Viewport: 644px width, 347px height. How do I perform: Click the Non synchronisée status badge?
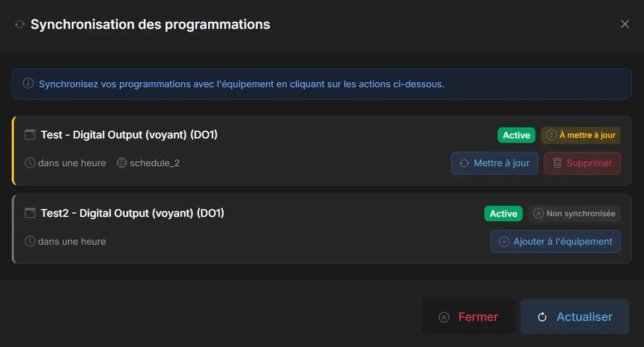tap(574, 214)
